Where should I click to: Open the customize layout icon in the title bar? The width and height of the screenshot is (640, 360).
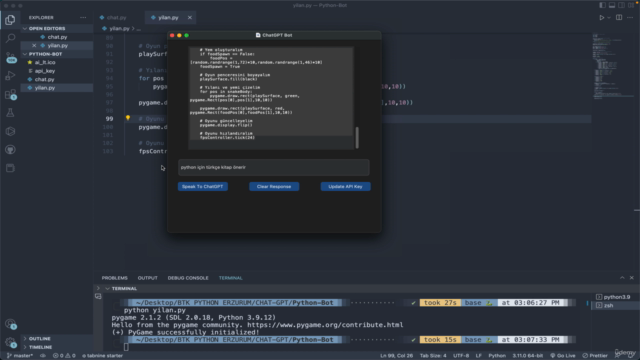pyautogui.click(x=631, y=5)
